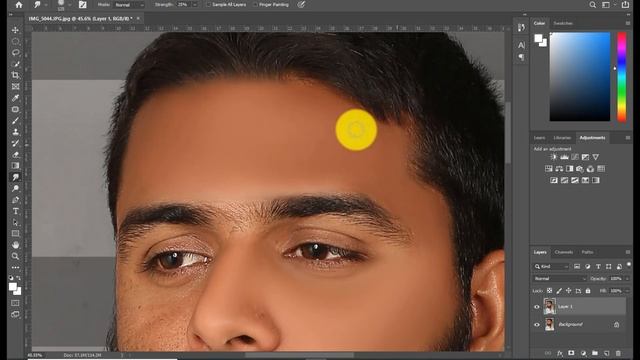Select the Brush tool

(x=16, y=121)
